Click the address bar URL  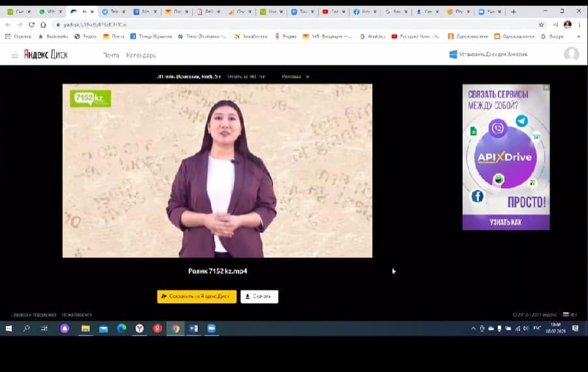(95, 25)
